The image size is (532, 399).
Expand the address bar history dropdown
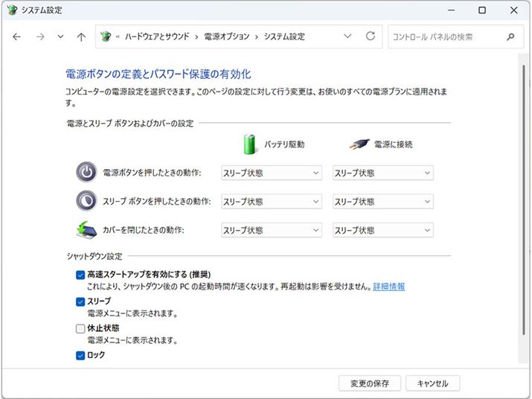pos(347,36)
